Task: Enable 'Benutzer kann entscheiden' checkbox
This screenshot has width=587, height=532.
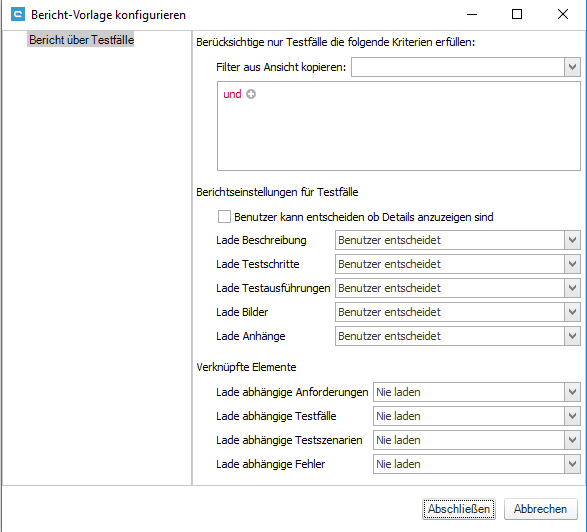Action: tap(224, 217)
